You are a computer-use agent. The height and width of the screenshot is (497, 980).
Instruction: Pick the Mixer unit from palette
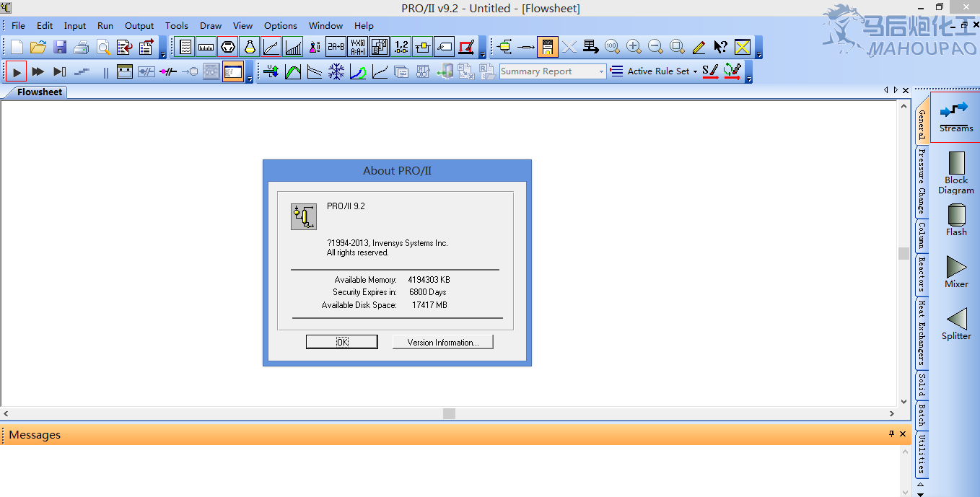[x=956, y=271]
